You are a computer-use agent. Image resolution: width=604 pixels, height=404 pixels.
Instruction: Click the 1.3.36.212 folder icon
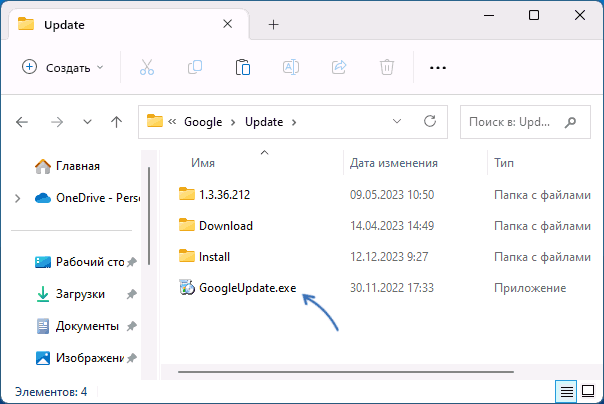(x=187, y=194)
